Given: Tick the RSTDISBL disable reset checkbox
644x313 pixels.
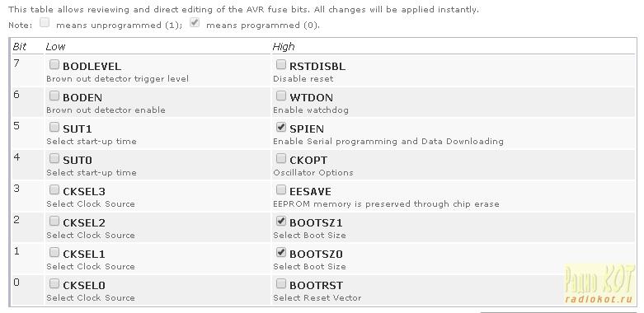Looking at the screenshot, I should click(281, 65).
